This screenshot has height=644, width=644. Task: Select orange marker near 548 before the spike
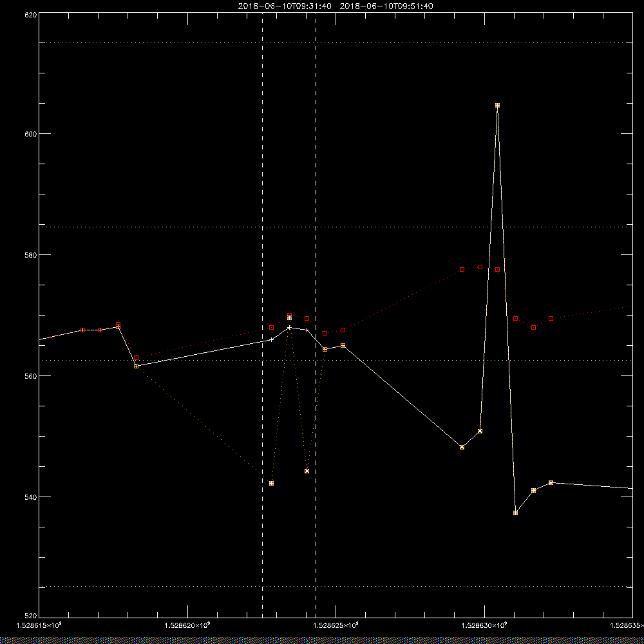coord(462,448)
